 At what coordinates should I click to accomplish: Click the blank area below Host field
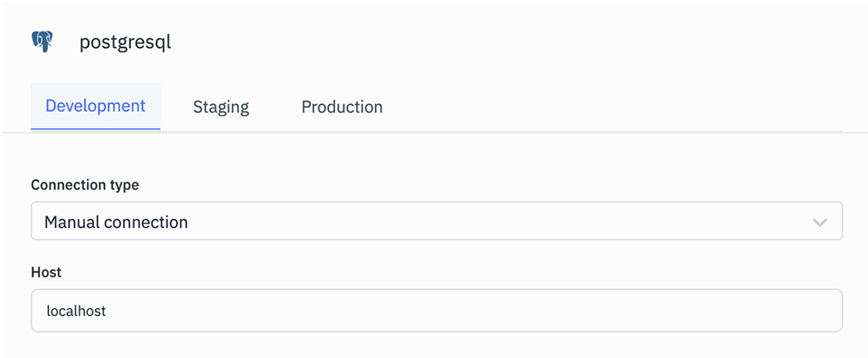436,345
